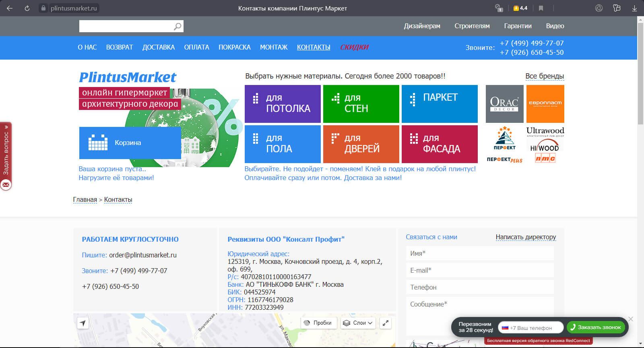The image size is (644, 348).
Task: Click the search magnifier icon
Action: click(178, 27)
